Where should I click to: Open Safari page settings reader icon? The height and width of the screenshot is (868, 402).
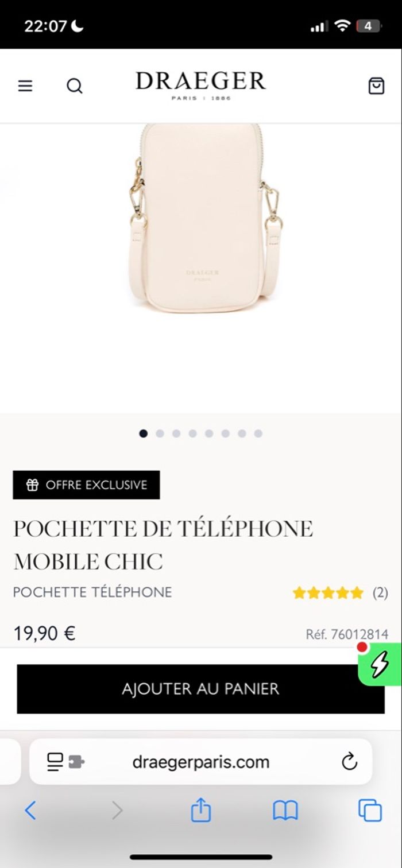[x=65, y=762]
